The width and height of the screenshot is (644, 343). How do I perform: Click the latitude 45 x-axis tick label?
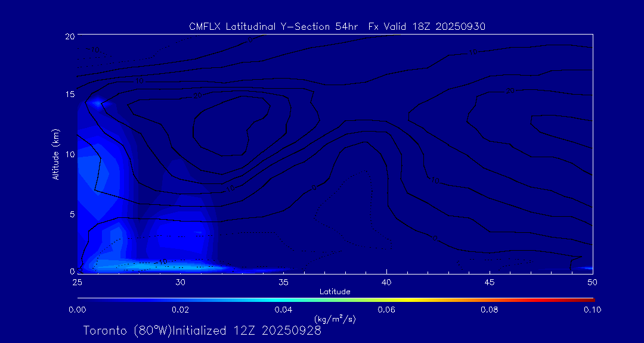490,282
